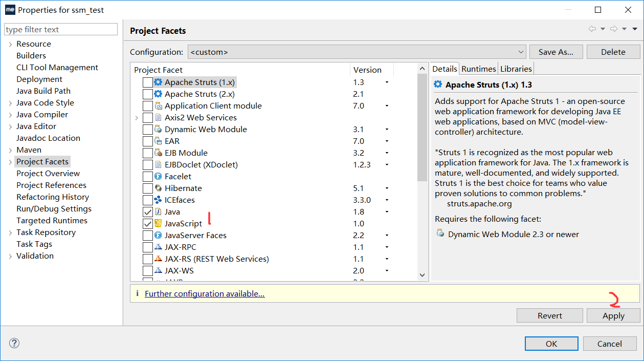This screenshot has width=644, height=361.
Task: Click the Dynamic Web Module facet icon
Action: point(158,129)
